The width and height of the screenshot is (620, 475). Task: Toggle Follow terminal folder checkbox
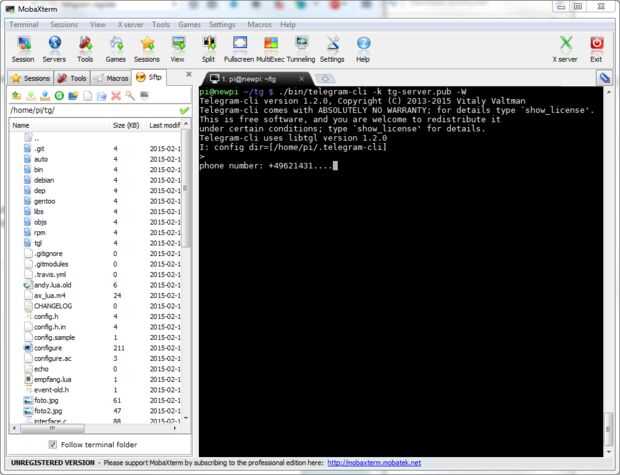pyautogui.click(x=53, y=445)
